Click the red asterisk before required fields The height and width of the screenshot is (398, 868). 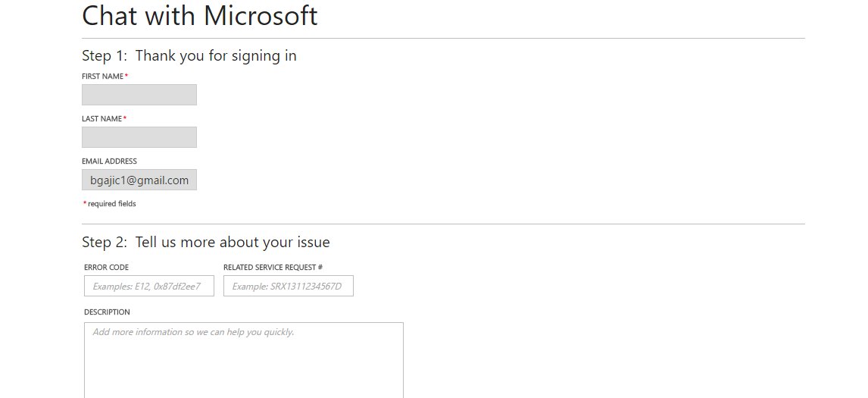point(85,203)
